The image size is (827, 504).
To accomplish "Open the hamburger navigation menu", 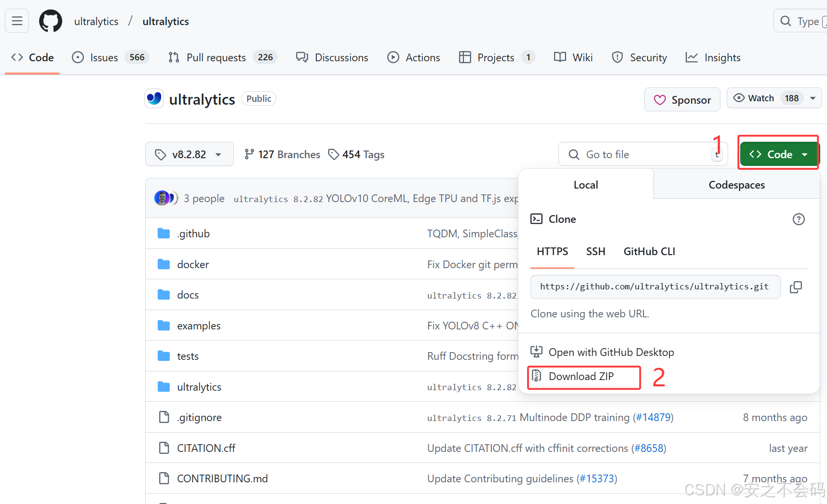I will (17, 21).
